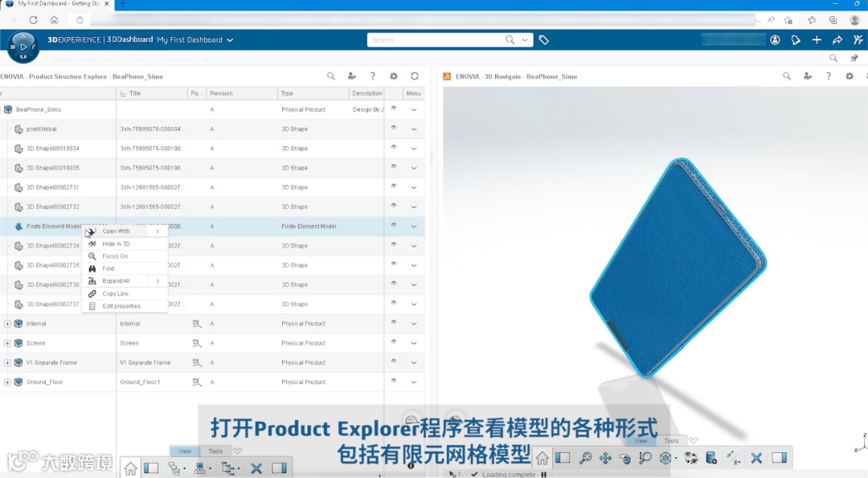The image size is (868, 478).
Task: Toggle visibility eye for 3D Shape00019034 row
Action: point(394,147)
